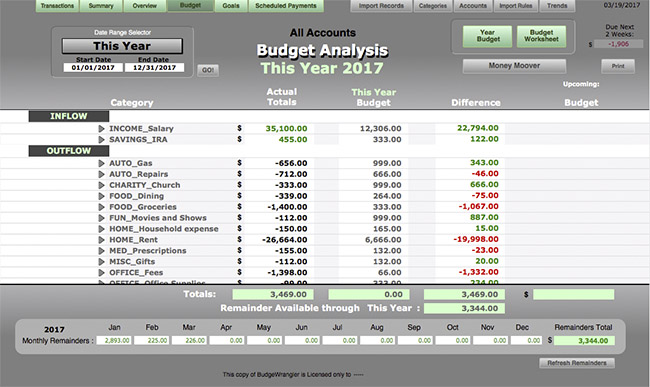
Task: Switch to the Summary tab
Action: 101,6
